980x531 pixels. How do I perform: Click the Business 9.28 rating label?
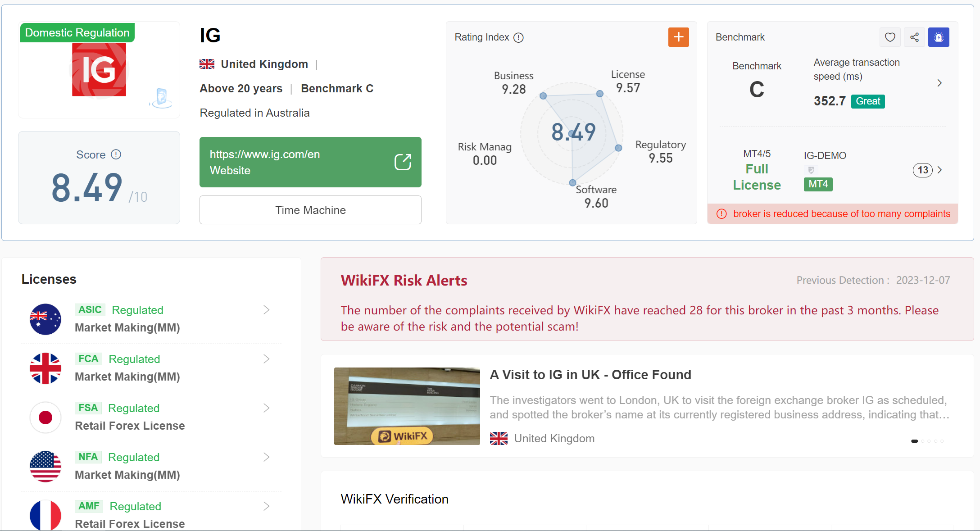tap(513, 82)
